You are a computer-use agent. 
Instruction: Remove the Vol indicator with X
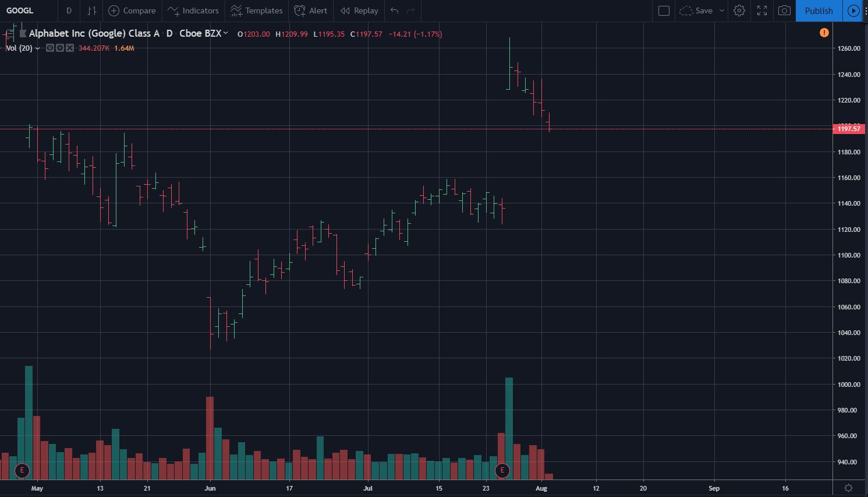pyautogui.click(x=70, y=48)
